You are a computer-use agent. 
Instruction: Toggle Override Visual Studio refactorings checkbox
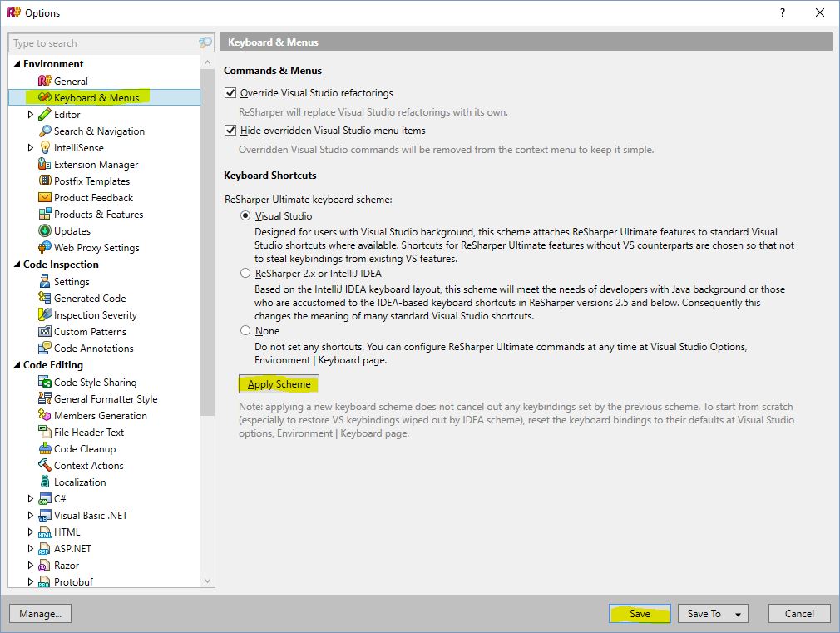click(x=230, y=92)
